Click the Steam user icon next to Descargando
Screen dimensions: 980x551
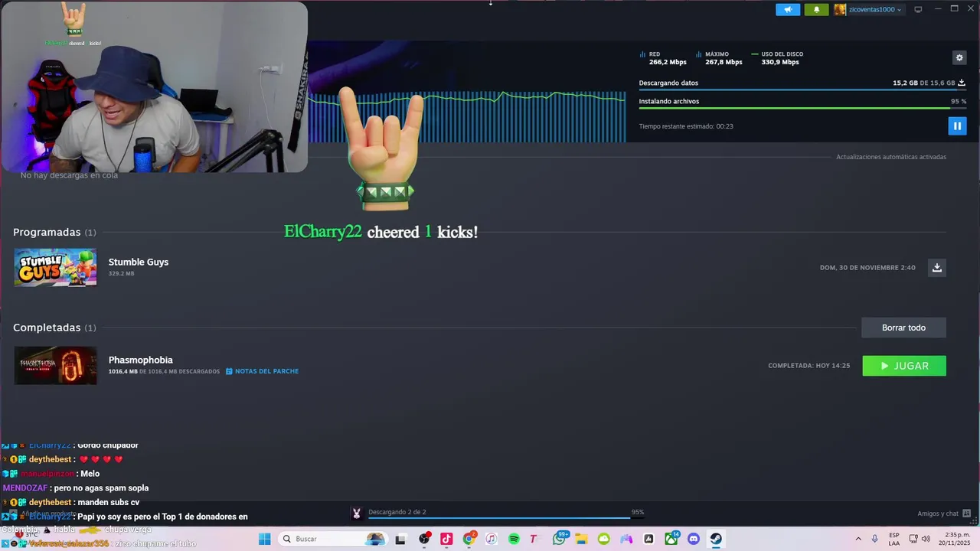(x=356, y=514)
